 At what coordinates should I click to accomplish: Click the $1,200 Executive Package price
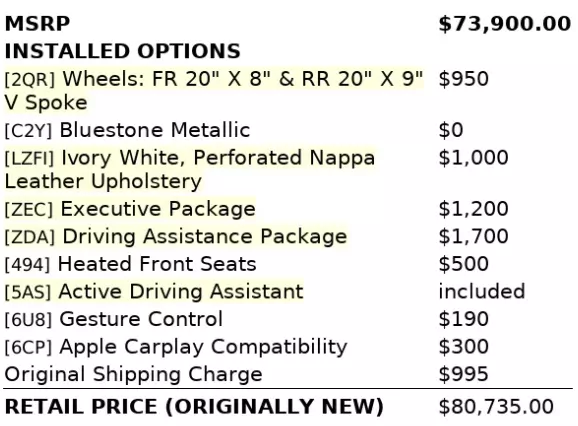[473, 209]
